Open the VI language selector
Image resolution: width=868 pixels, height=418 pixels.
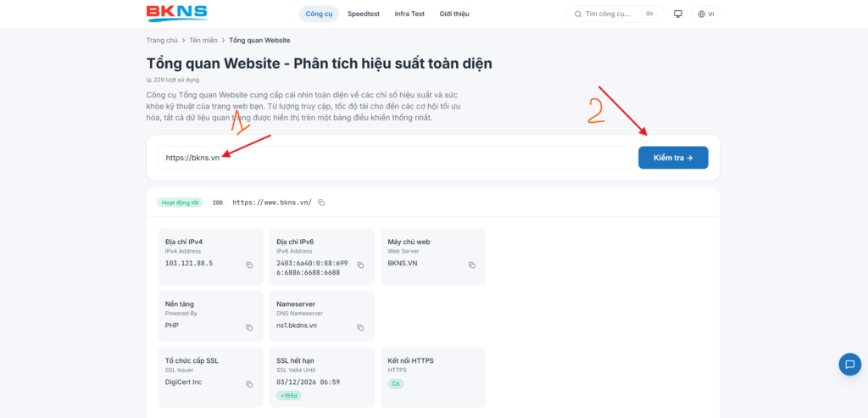(706, 14)
